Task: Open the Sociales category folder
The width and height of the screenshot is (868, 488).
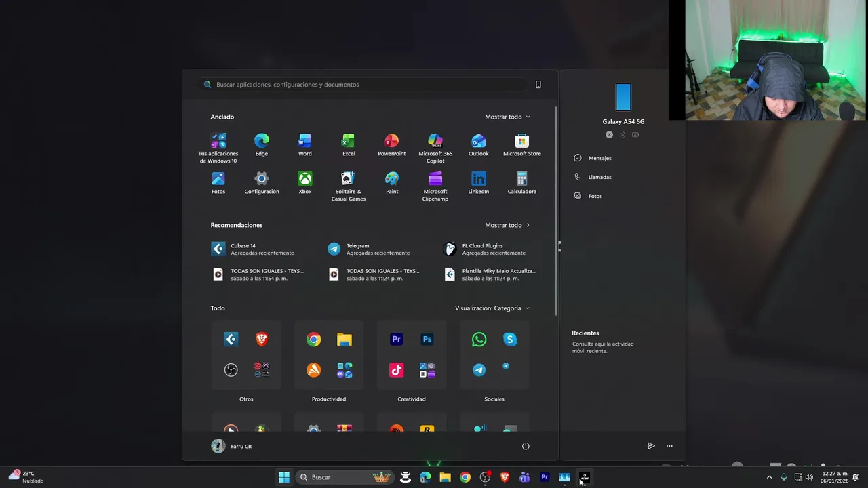Action: click(494, 355)
